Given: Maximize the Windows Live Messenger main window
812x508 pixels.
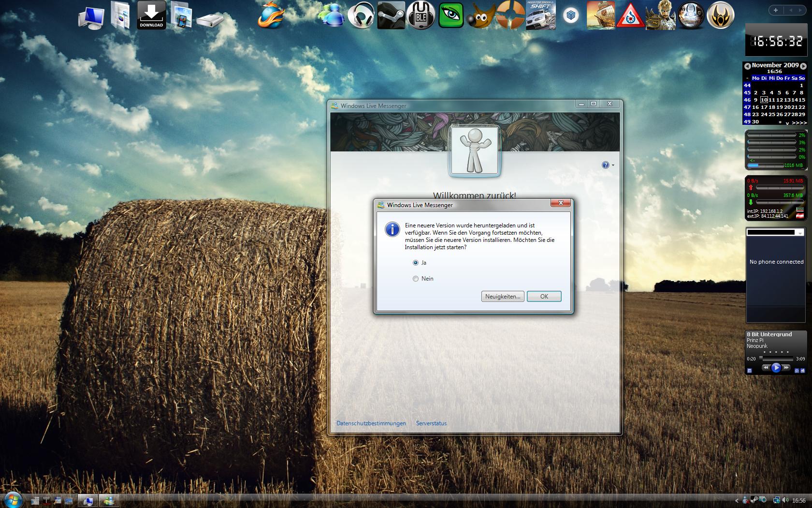Looking at the screenshot, I should click(x=594, y=104).
